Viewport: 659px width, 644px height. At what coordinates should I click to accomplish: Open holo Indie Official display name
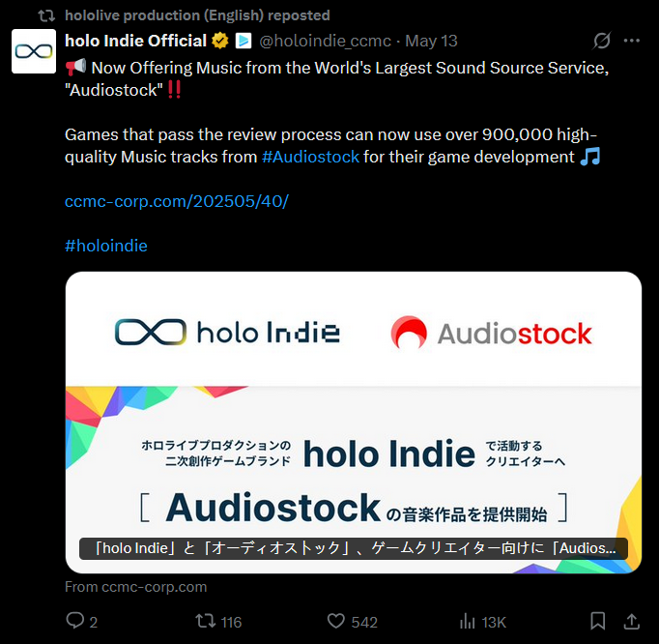pos(135,41)
